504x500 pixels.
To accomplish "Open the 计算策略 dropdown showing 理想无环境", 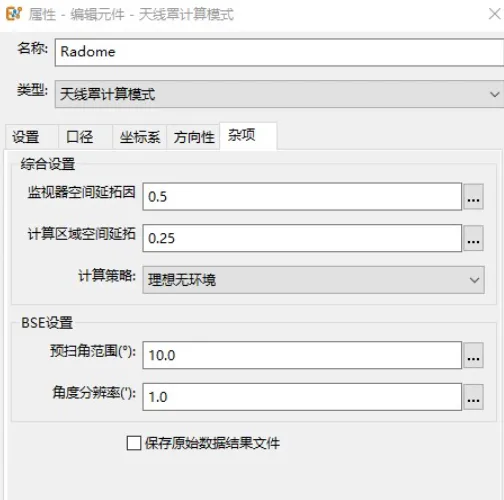I will click(313, 280).
